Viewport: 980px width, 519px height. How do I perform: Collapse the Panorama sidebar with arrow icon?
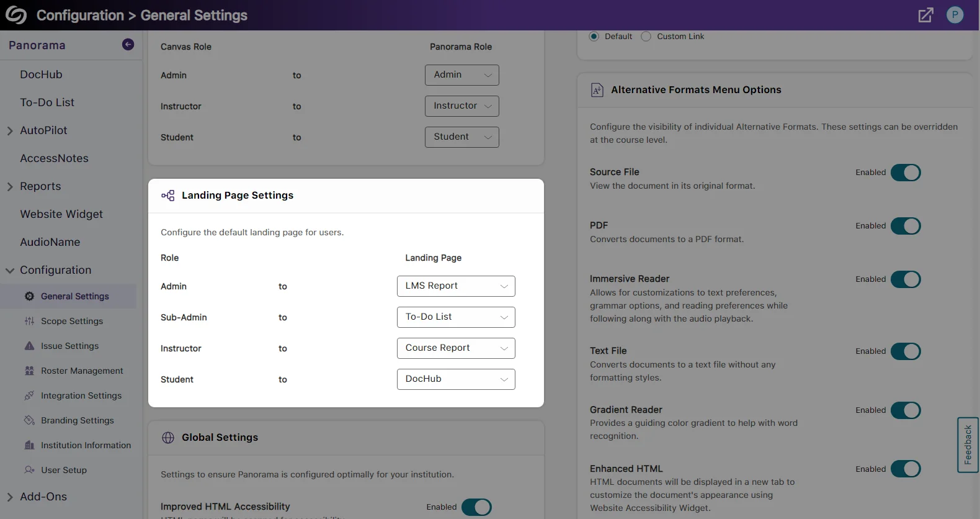[x=128, y=45]
